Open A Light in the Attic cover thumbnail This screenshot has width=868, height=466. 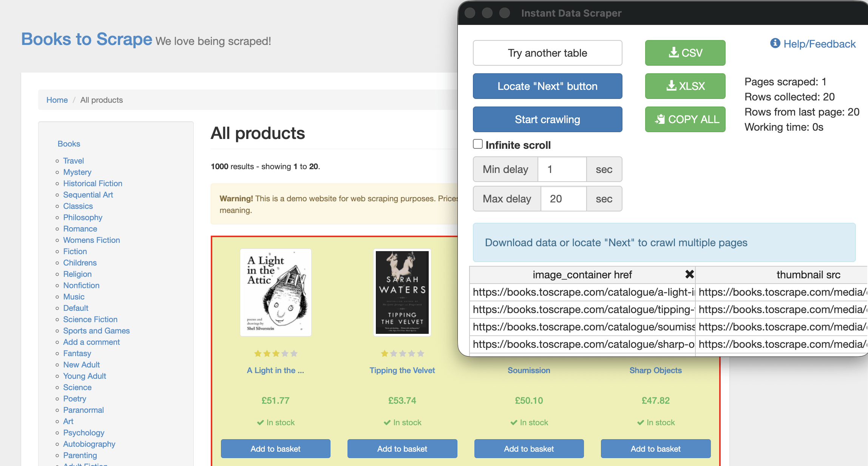pyautogui.click(x=276, y=292)
